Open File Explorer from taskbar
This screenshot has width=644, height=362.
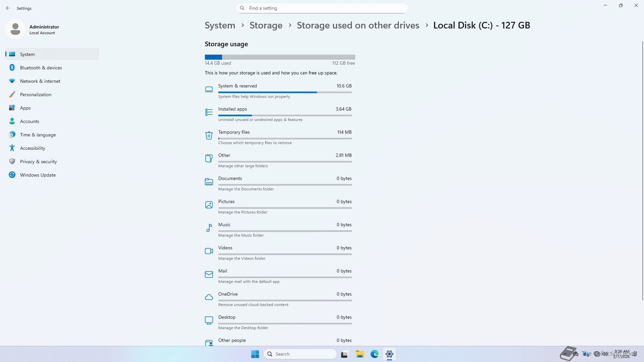[x=360, y=354]
